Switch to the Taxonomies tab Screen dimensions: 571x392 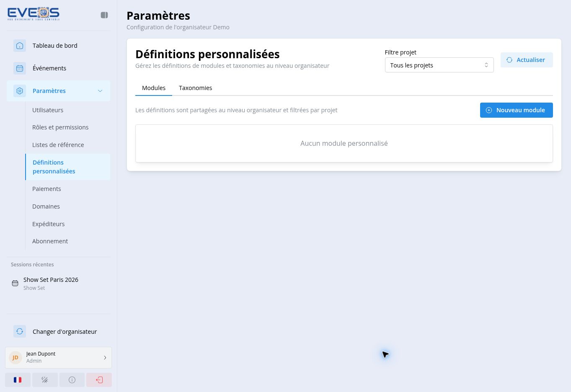[195, 88]
